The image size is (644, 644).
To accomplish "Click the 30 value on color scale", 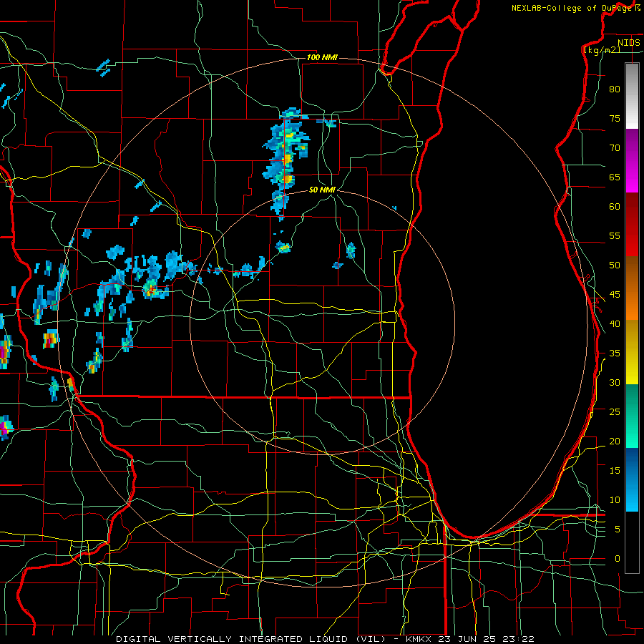I will pos(615,383).
